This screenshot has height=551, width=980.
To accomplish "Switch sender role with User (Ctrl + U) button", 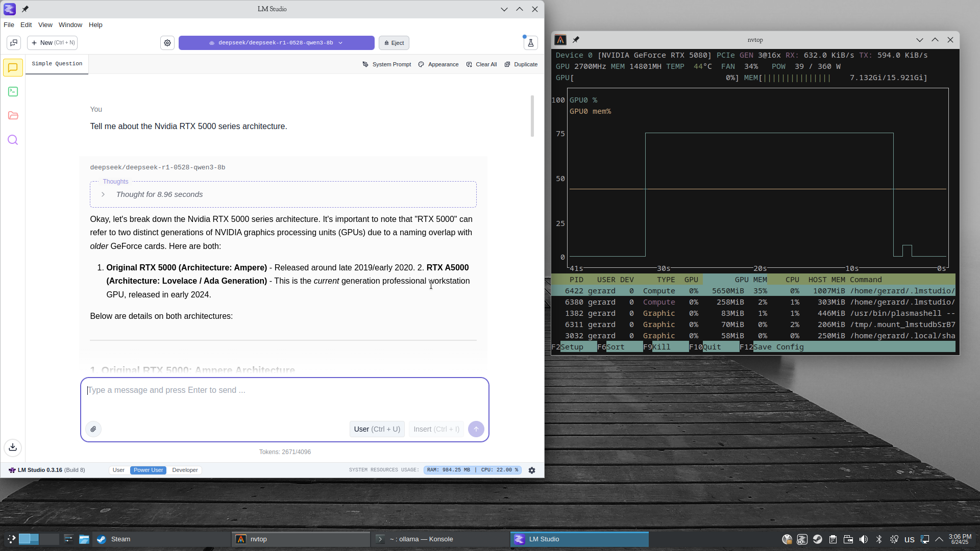I will pyautogui.click(x=377, y=429).
